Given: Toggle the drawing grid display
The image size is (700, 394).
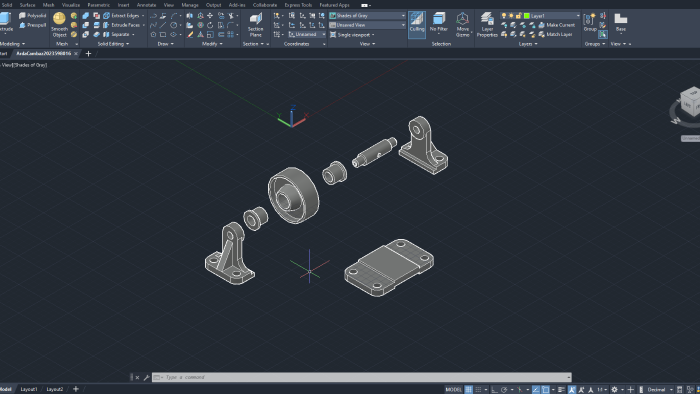Looking at the screenshot, I should coord(468,390).
